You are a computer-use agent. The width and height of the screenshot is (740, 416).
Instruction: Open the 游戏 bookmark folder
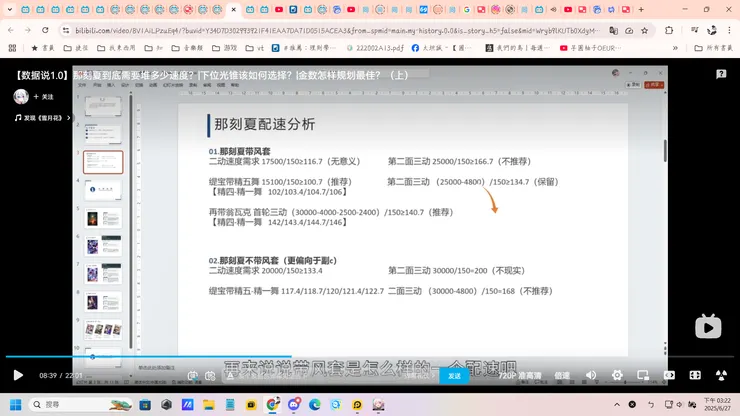click(x=225, y=48)
